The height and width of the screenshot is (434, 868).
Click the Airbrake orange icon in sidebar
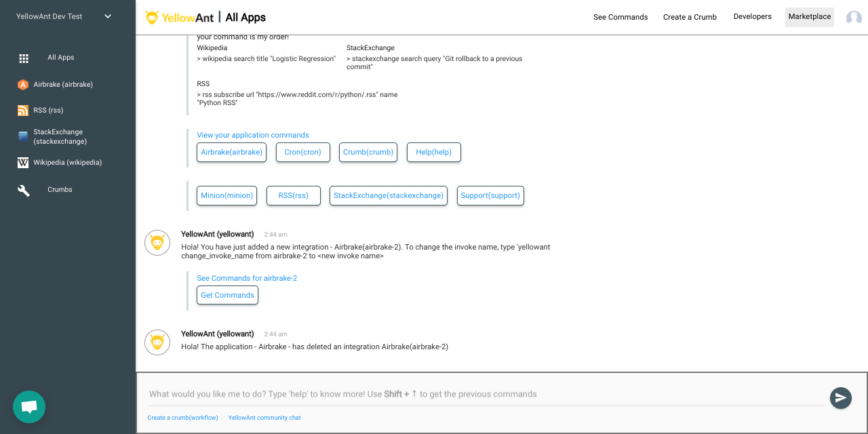22,85
